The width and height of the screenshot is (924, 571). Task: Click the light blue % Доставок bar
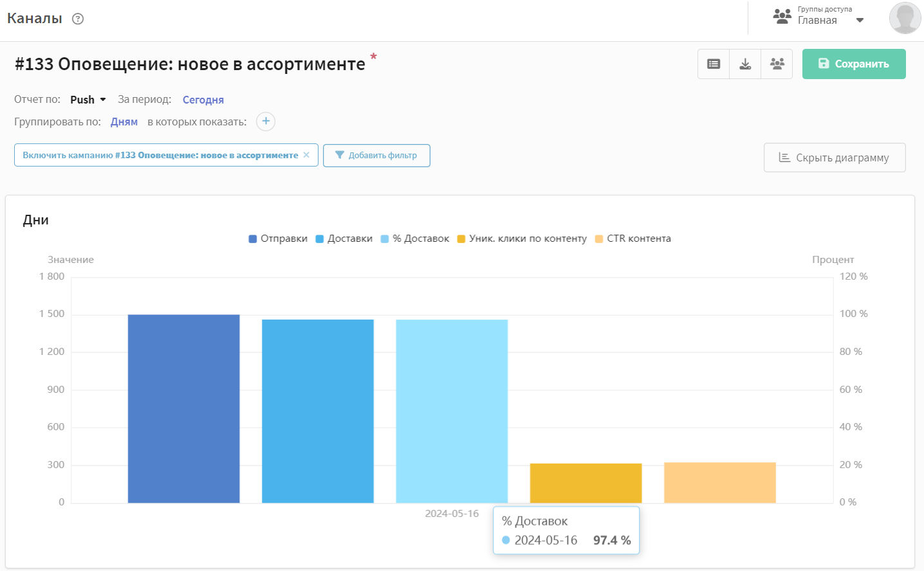click(x=452, y=411)
